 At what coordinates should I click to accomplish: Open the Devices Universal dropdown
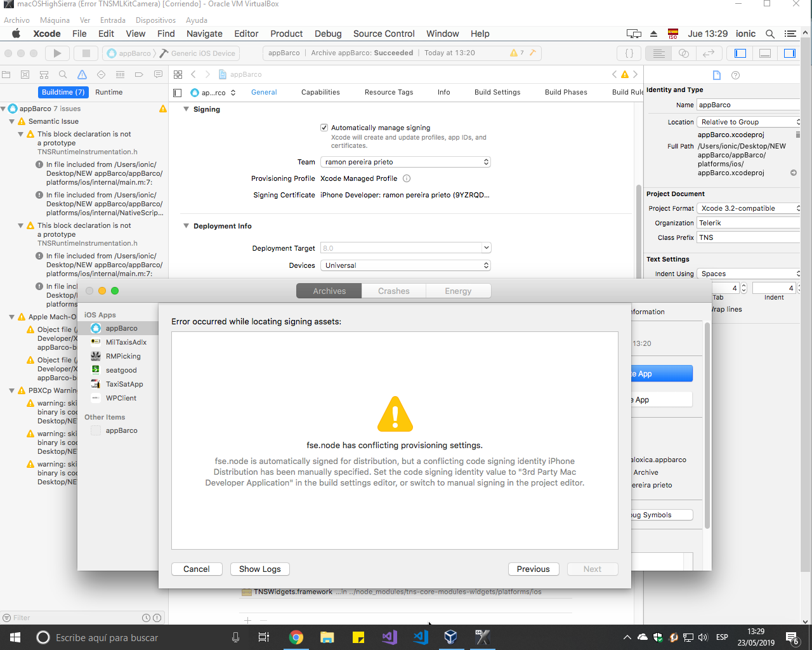click(405, 265)
